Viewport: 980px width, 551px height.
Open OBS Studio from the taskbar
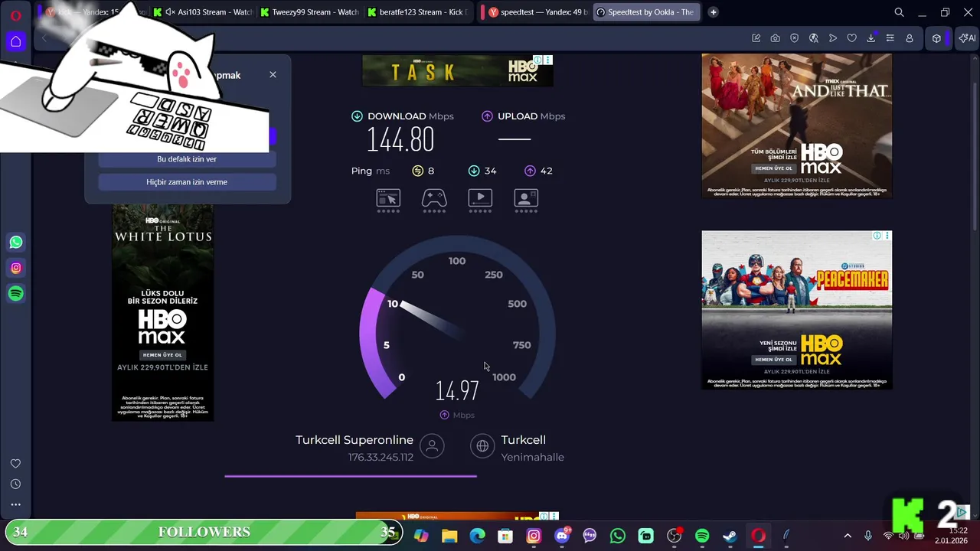674,536
